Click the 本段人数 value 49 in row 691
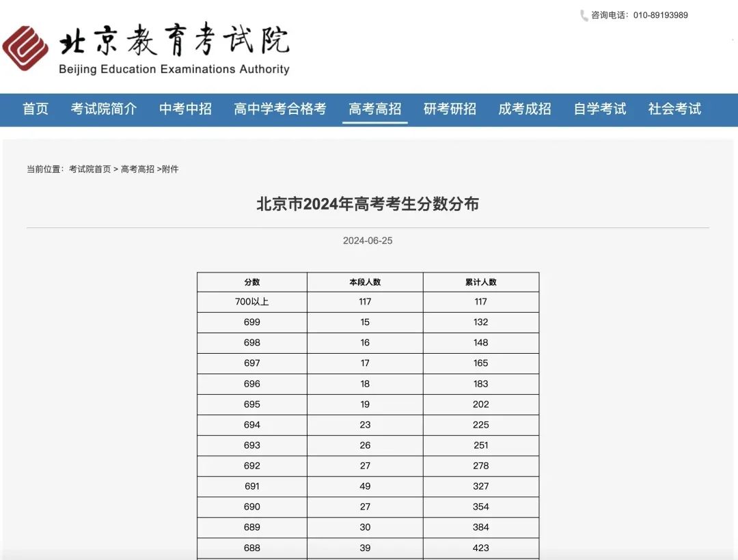This screenshot has height=560, width=738. pyautogui.click(x=365, y=487)
